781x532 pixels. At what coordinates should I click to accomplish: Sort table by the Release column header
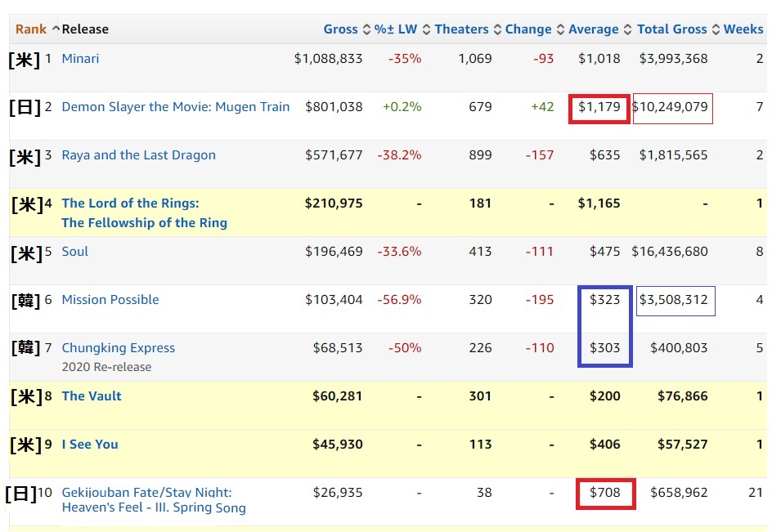point(85,29)
